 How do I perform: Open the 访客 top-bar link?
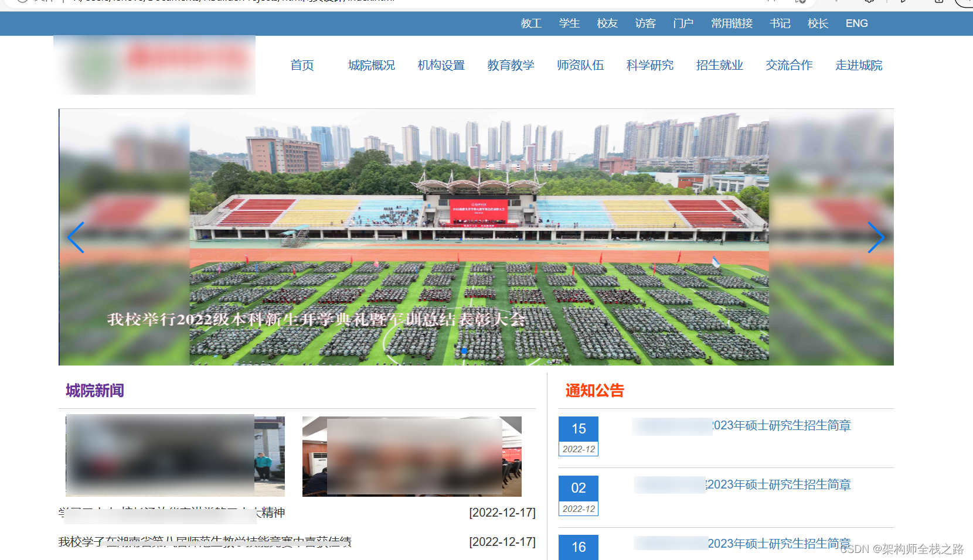645,23
